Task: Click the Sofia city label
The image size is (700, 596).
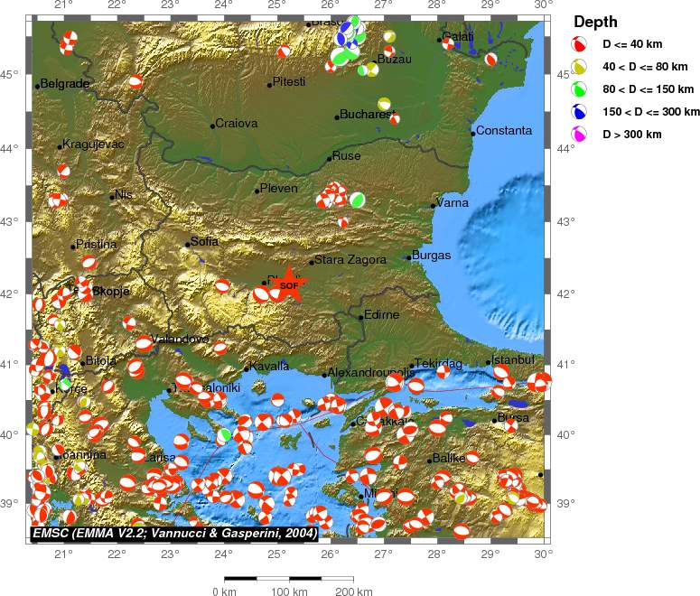Action: (x=204, y=241)
